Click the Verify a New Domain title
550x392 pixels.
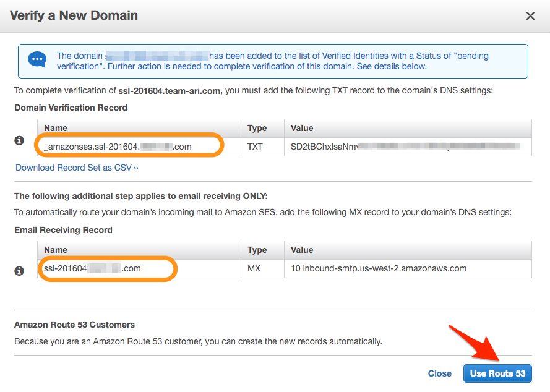[x=74, y=15]
